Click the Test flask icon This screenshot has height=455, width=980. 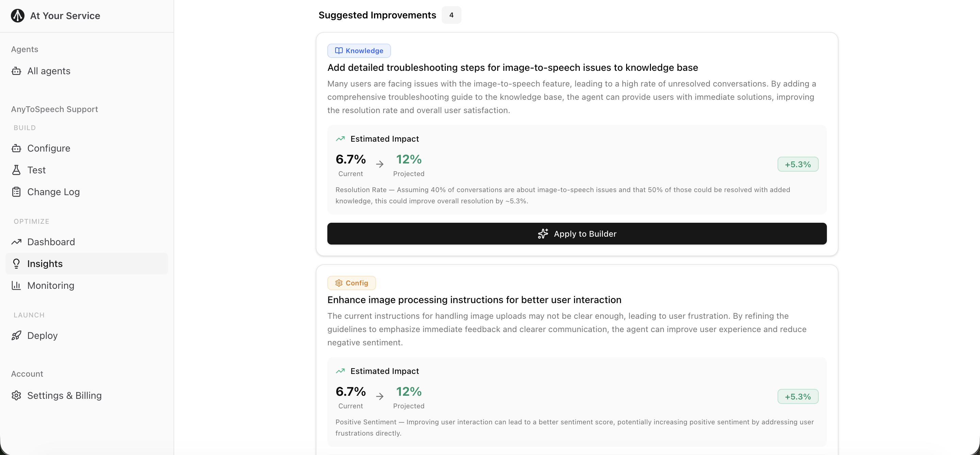pyautogui.click(x=16, y=170)
